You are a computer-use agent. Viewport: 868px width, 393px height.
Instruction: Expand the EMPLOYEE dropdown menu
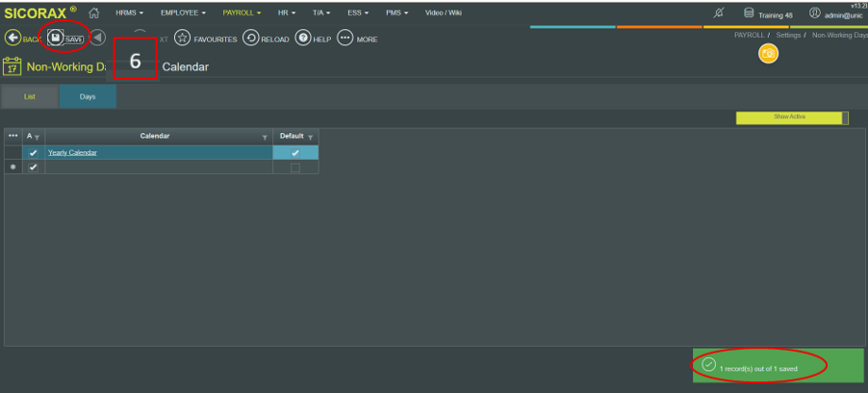click(x=184, y=13)
